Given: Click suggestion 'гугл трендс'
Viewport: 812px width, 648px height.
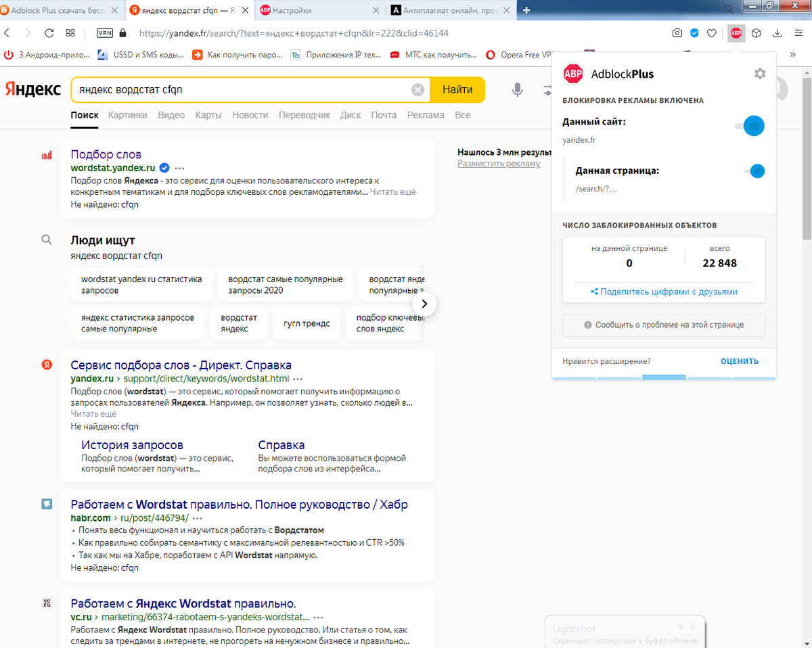Looking at the screenshot, I should point(307,323).
